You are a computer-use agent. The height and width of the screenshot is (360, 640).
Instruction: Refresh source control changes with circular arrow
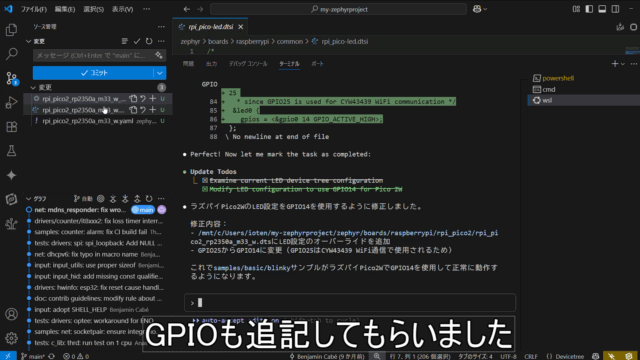coord(149,41)
